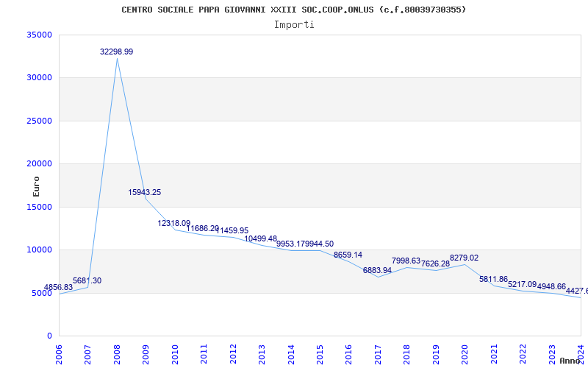This screenshot has height=368, width=588.
Task: Click y-axis tick 5000
Action: pos(42,293)
